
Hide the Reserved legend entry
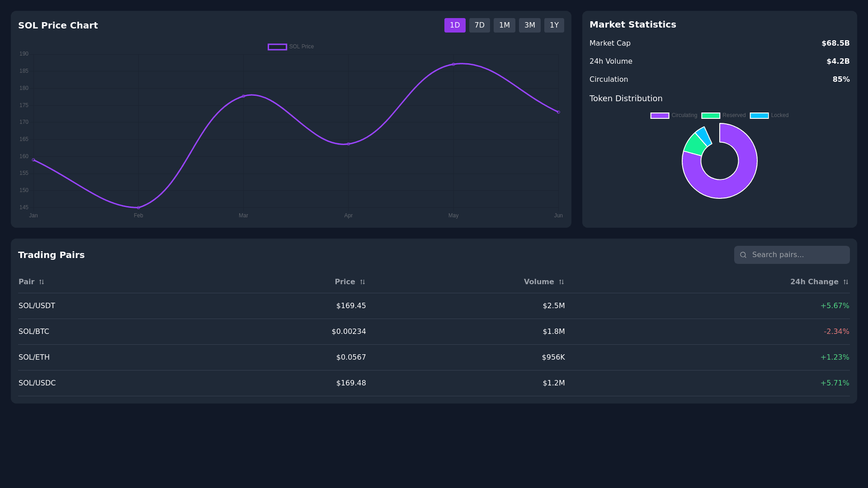click(711, 116)
